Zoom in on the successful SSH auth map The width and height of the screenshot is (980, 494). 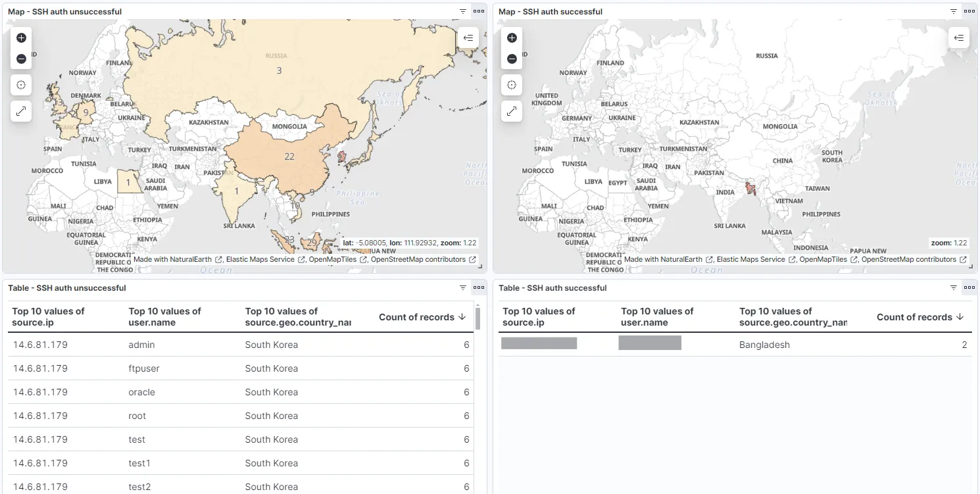click(512, 37)
